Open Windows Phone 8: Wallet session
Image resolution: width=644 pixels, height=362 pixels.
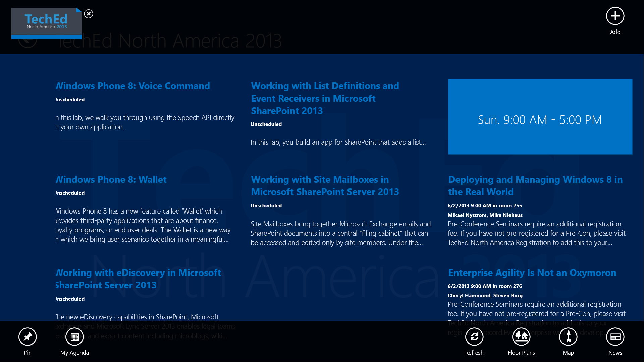pos(111,180)
